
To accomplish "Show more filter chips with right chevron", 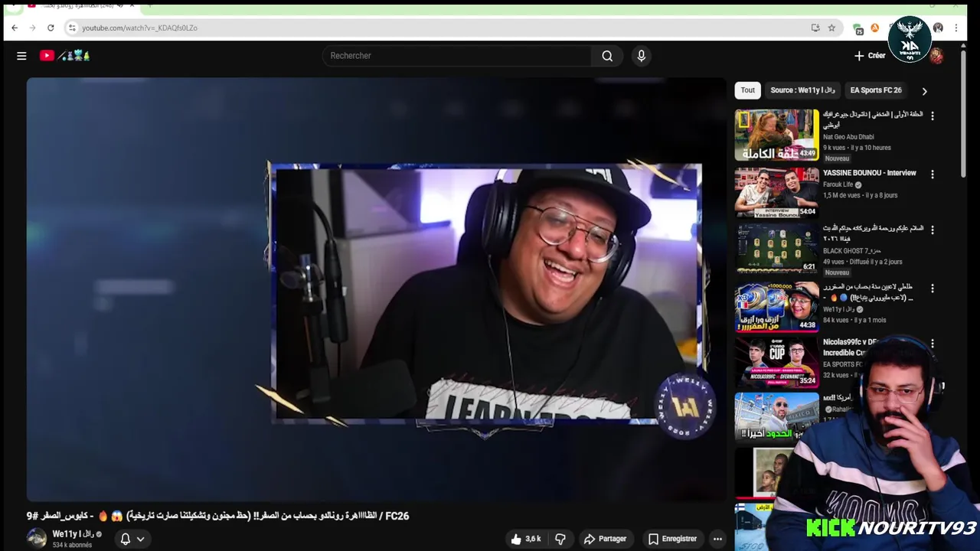I will coord(924,91).
